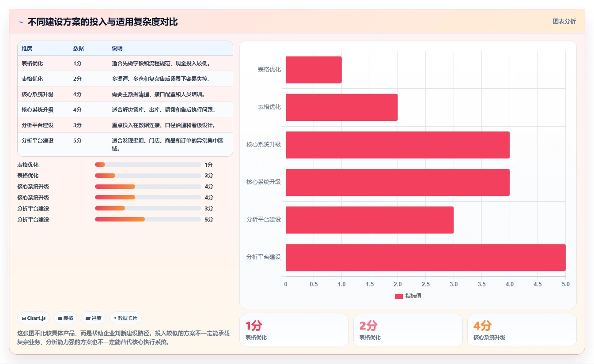Click the chart bar that ends at 2.0

[341, 107]
